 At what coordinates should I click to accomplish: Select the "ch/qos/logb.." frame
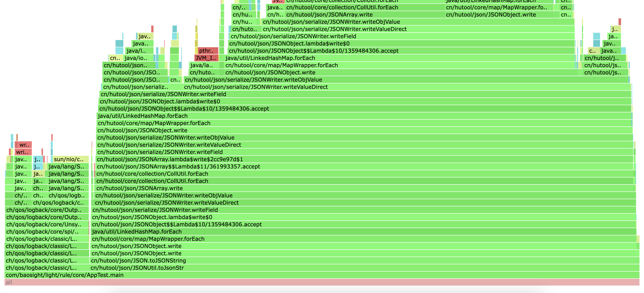coord(68,195)
